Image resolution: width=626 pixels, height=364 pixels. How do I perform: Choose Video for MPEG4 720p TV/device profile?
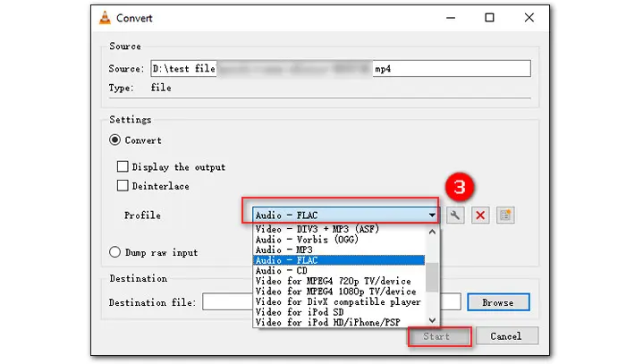point(339,281)
